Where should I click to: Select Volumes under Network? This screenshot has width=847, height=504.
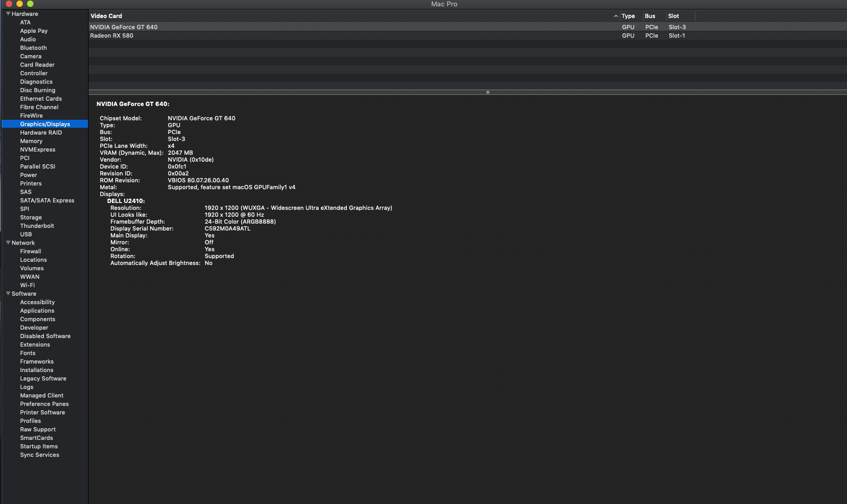32,268
